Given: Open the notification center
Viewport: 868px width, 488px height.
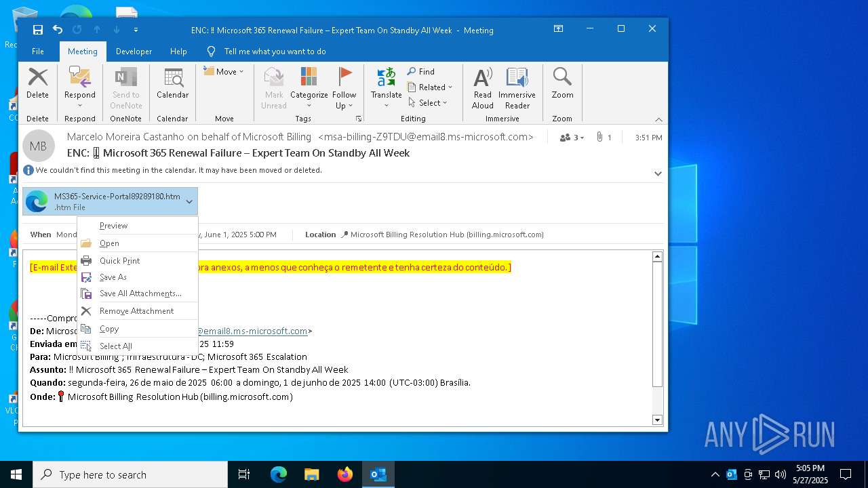Looking at the screenshot, I should coord(846,474).
